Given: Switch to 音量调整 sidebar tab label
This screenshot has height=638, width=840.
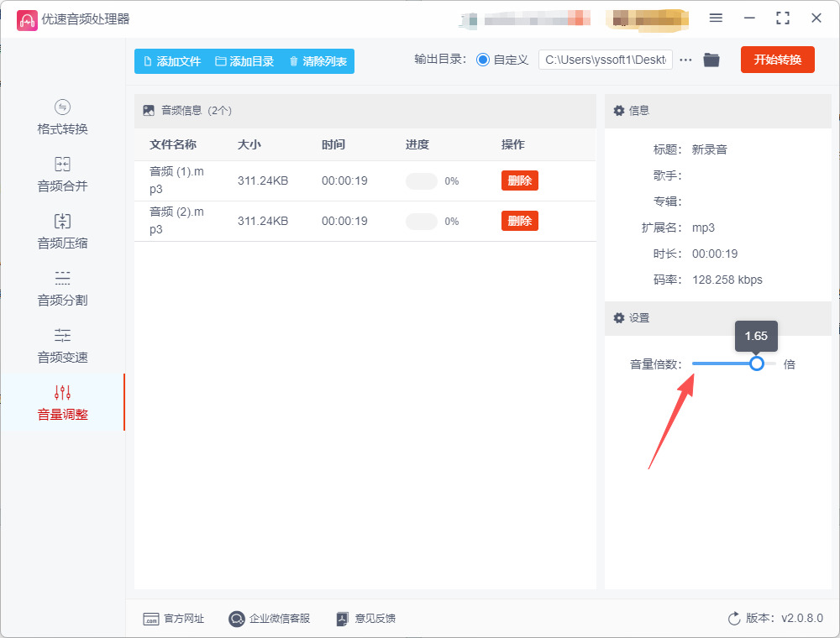Looking at the screenshot, I should 62,415.
